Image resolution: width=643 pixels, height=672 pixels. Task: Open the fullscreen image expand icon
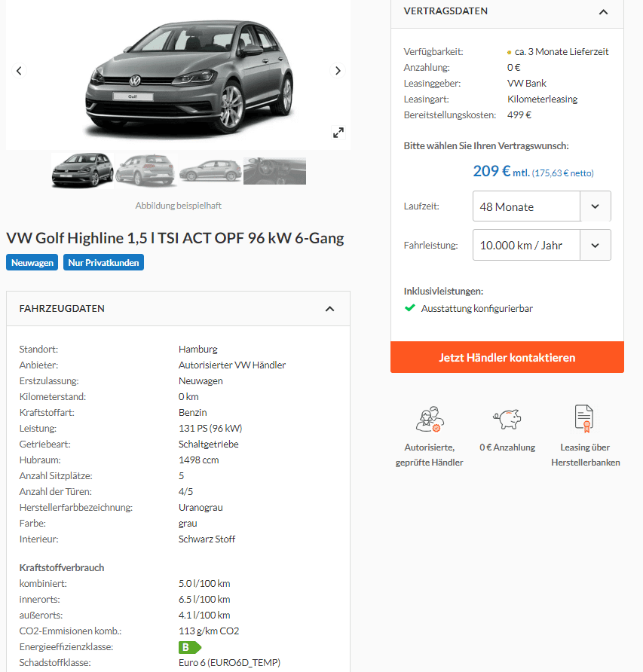point(338,133)
